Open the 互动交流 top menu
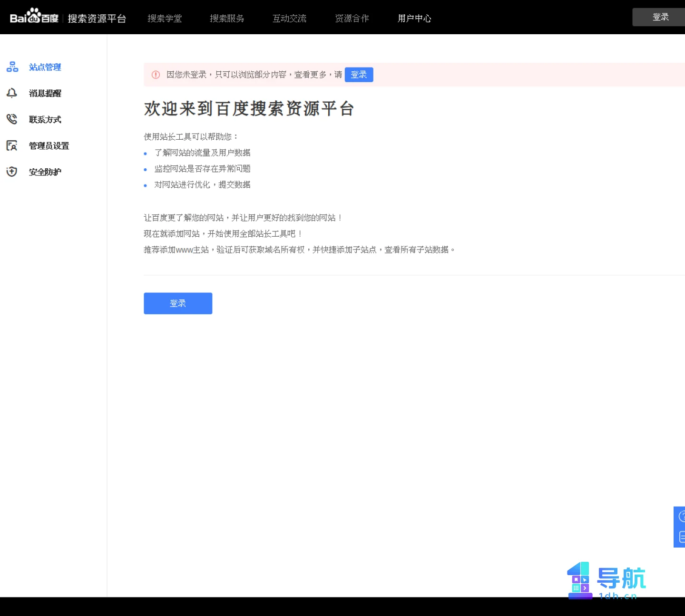This screenshot has height=616, width=685. click(289, 18)
